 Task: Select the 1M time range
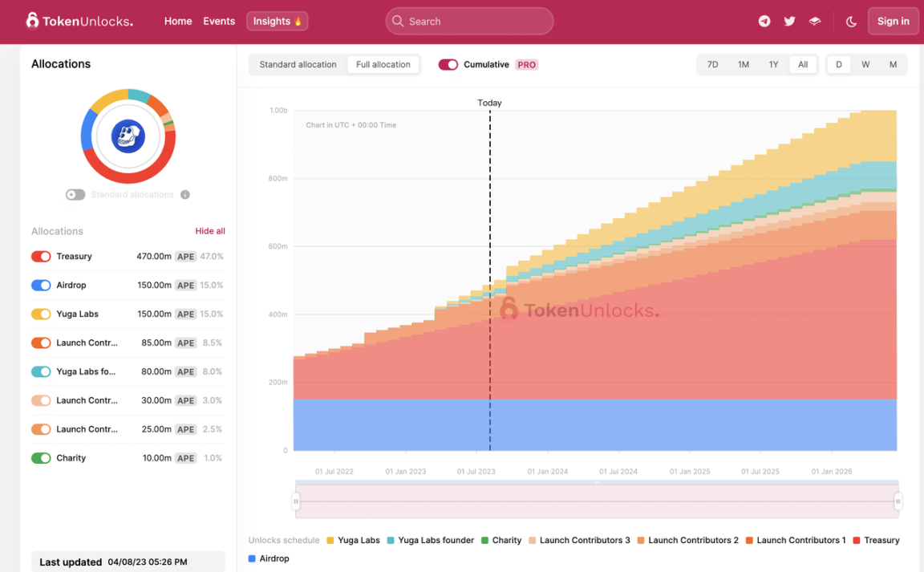(x=744, y=65)
